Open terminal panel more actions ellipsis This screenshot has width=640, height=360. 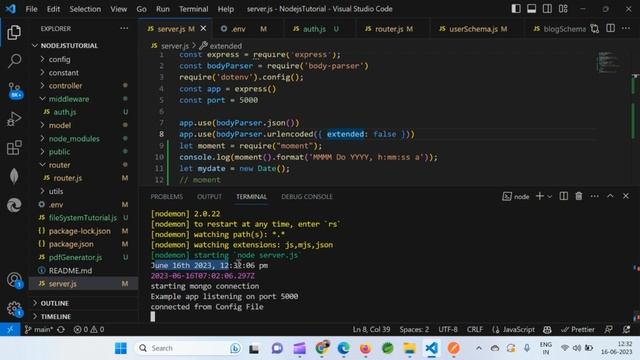coord(594,196)
